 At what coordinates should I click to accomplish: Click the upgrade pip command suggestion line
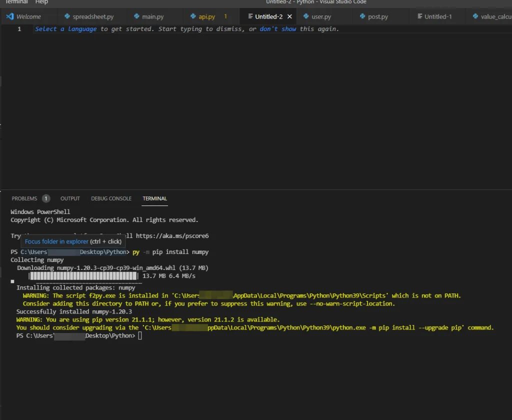tap(255, 327)
